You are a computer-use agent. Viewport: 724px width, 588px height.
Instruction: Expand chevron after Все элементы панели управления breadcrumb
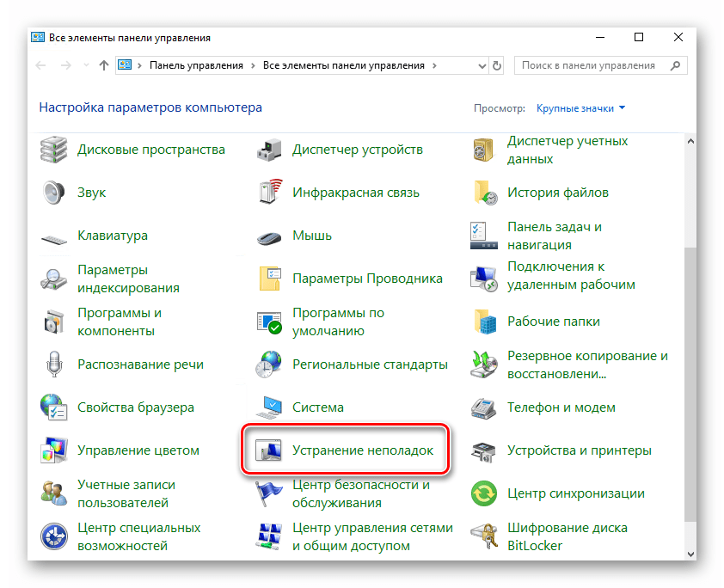pos(434,65)
